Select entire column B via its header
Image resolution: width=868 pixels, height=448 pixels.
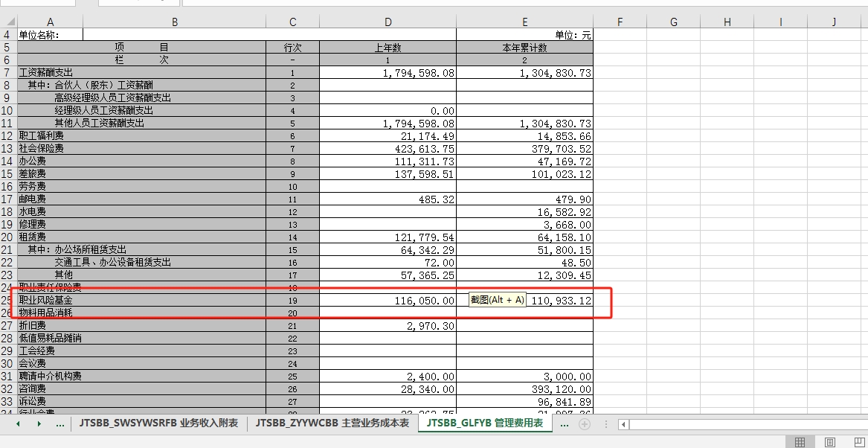(174, 22)
